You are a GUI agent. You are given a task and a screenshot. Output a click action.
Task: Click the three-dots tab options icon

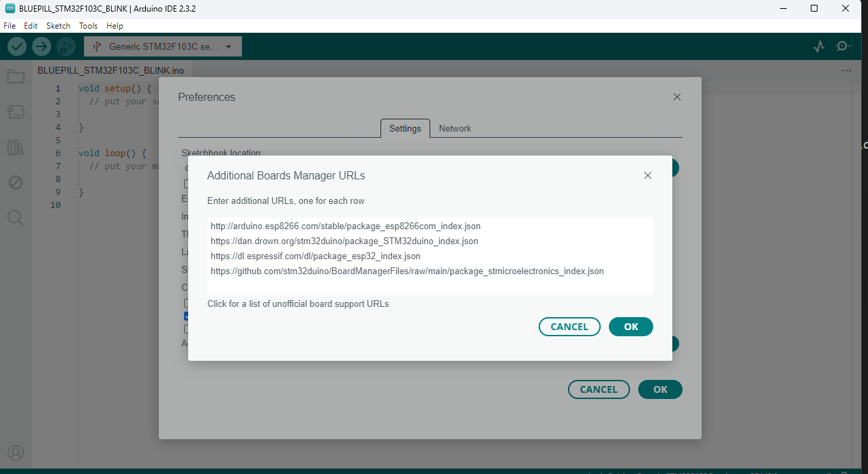846,70
